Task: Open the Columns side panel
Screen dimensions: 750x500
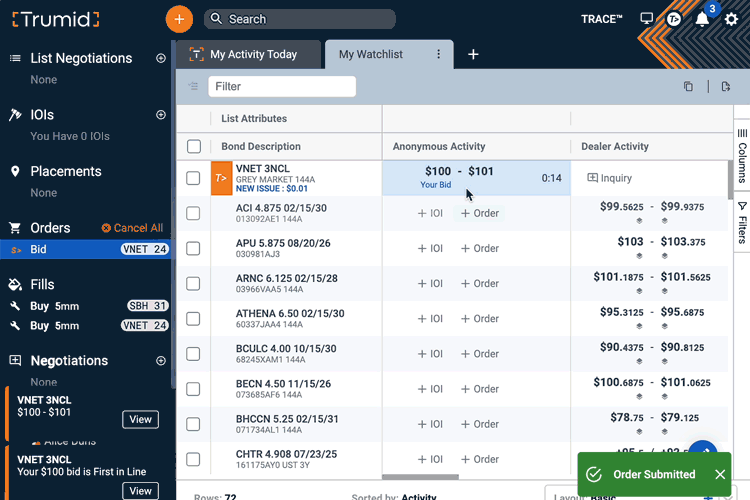Action: click(742, 156)
